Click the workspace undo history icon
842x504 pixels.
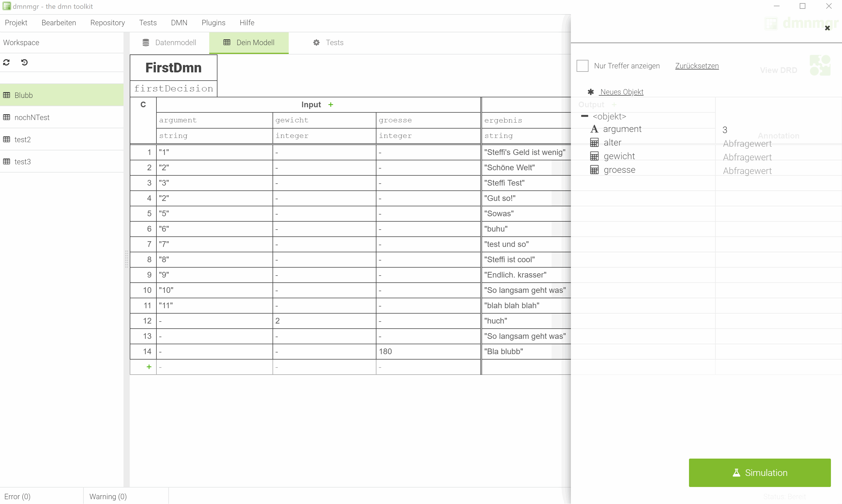tap(24, 62)
